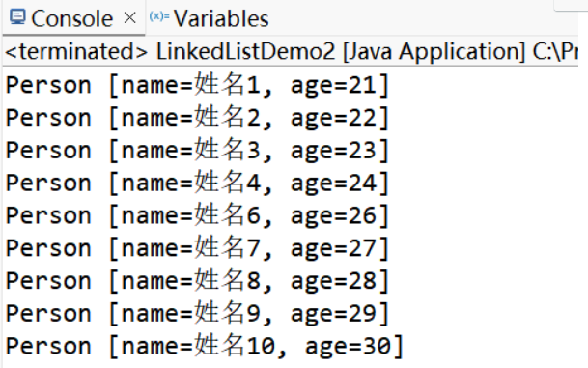The width and height of the screenshot is (588, 368).
Task: Click the line with 姓名9, age=29
Action: coord(197,314)
